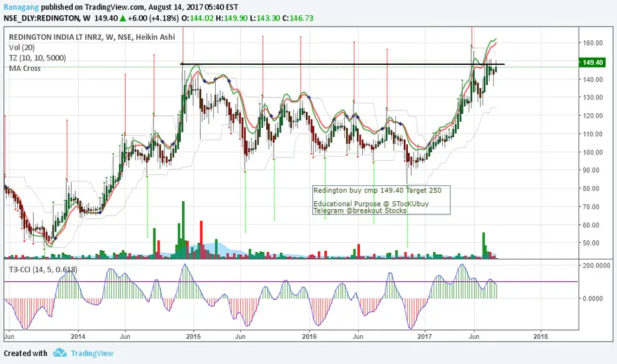Click the low value L:143.30
The image size is (617, 364).
coord(265,18)
